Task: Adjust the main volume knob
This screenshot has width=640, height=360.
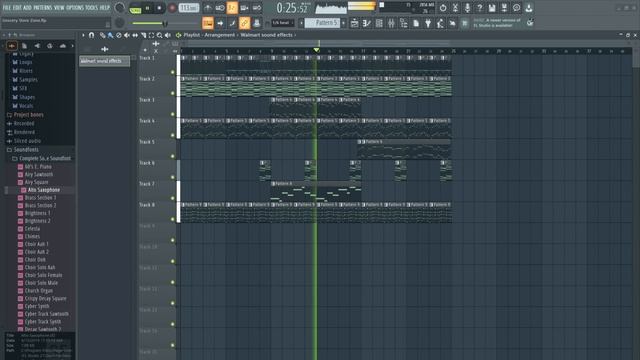Action: [120, 8]
